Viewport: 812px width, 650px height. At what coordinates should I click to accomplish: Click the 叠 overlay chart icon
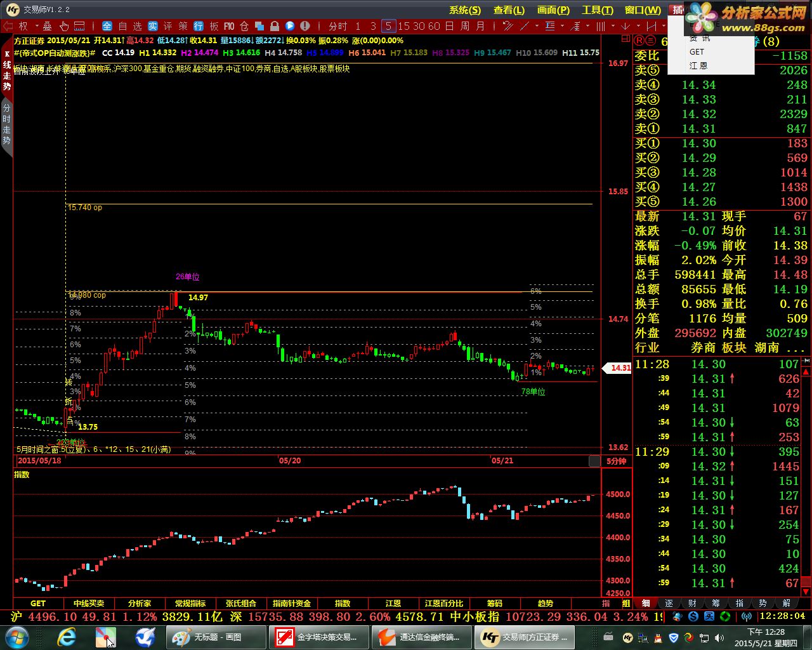click(47, 26)
